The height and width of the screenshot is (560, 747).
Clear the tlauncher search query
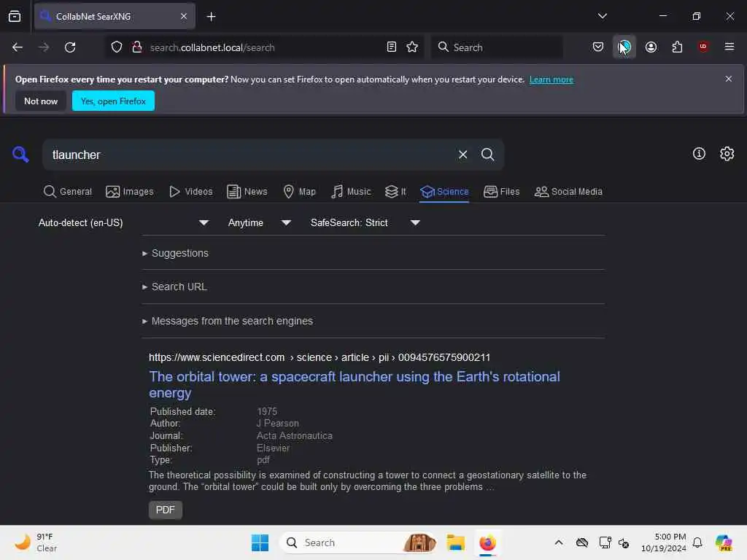pyautogui.click(x=462, y=155)
